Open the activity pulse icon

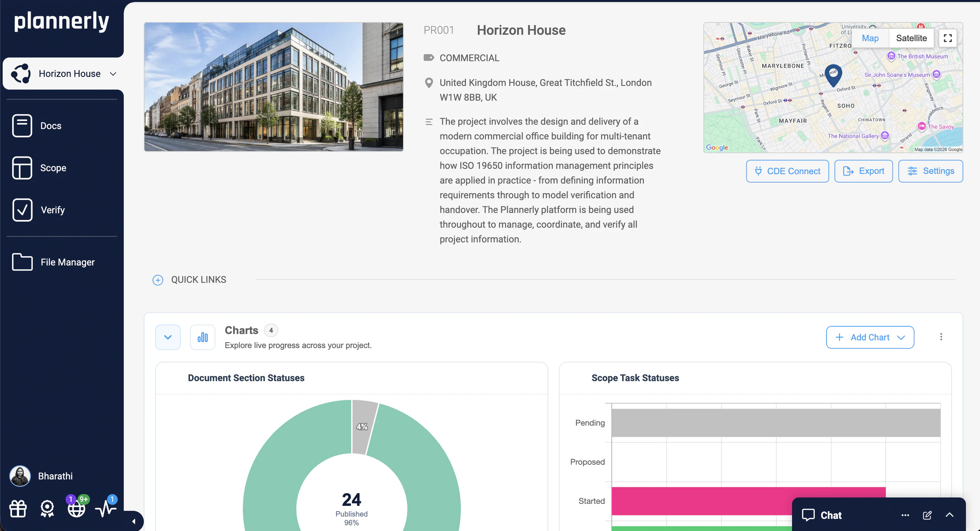coord(106,509)
